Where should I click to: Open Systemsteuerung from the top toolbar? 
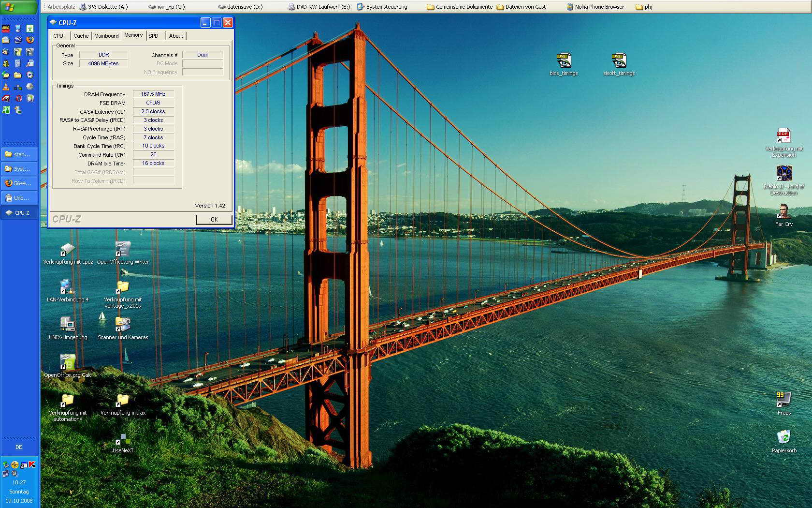point(382,7)
